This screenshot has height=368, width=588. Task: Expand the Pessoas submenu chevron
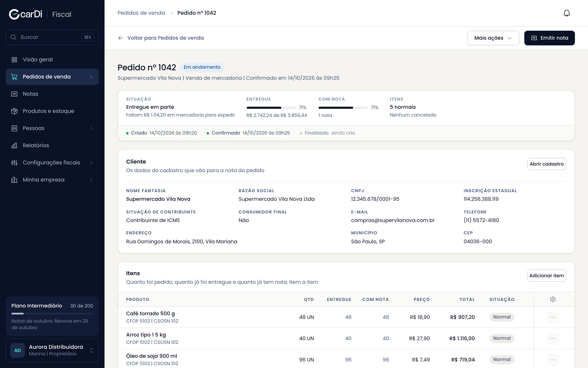coord(91,128)
